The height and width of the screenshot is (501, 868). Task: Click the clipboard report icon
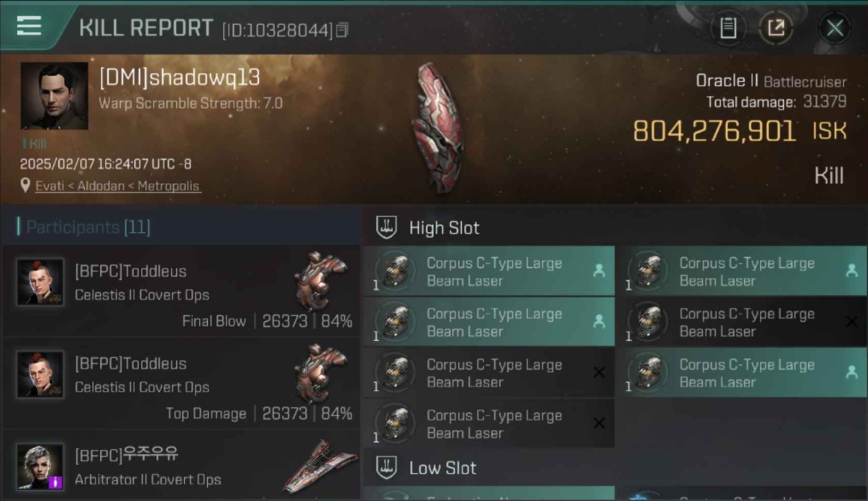click(728, 28)
